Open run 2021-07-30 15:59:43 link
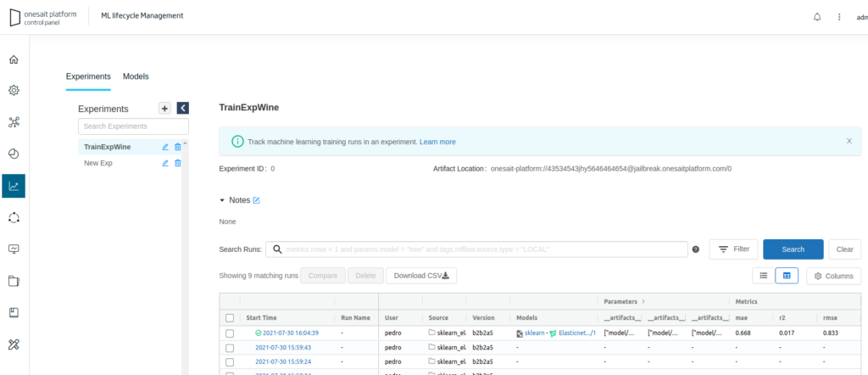 click(283, 347)
